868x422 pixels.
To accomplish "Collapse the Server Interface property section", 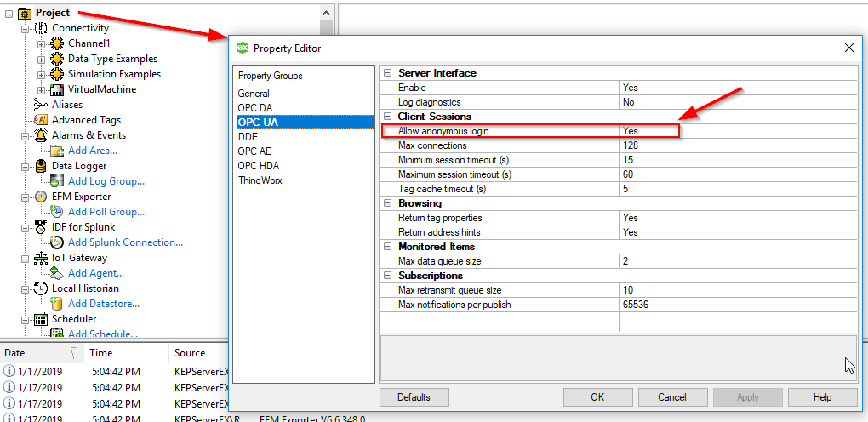I will click(x=387, y=73).
